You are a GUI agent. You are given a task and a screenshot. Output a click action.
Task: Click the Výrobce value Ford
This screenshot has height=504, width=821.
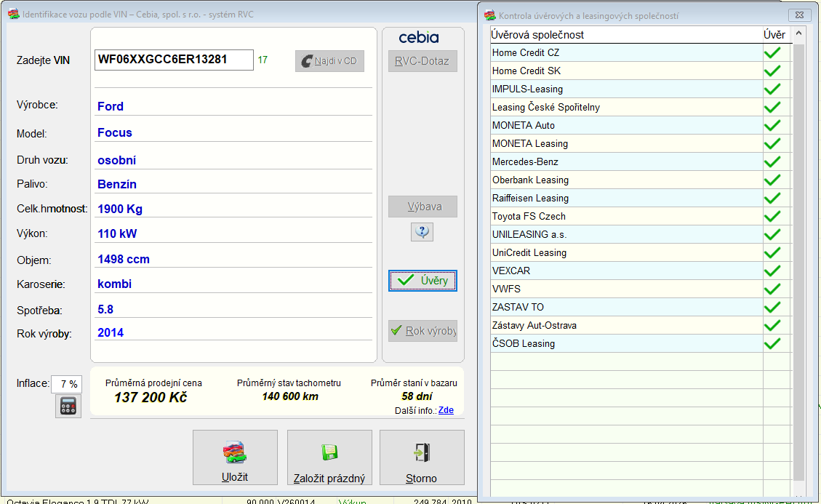click(111, 106)
